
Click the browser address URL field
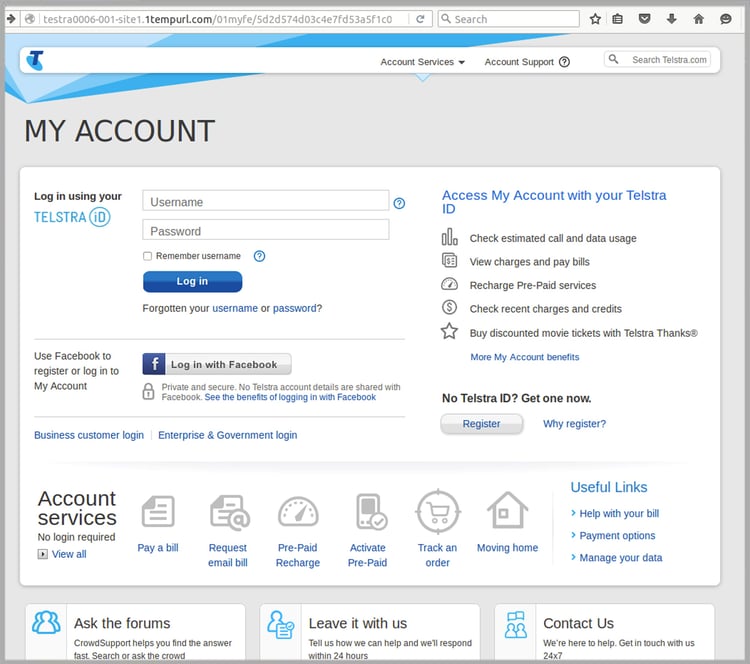point(218,19)
